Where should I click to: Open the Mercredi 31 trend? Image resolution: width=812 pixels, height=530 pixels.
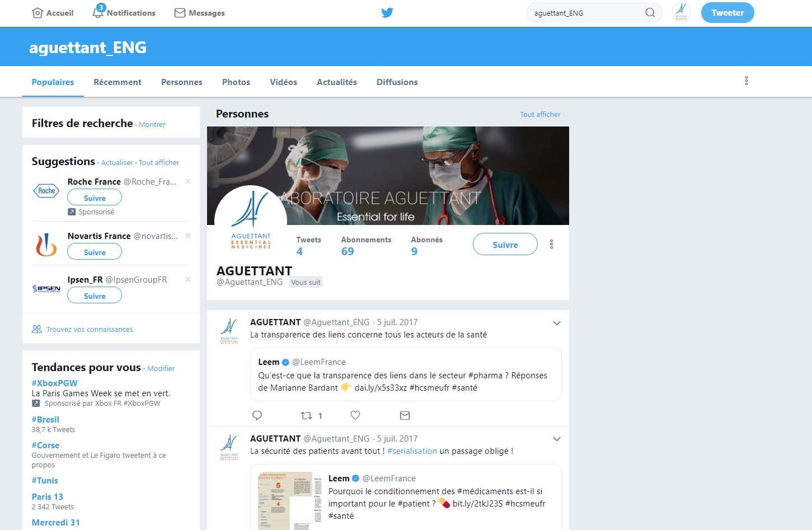click(56, 523)
